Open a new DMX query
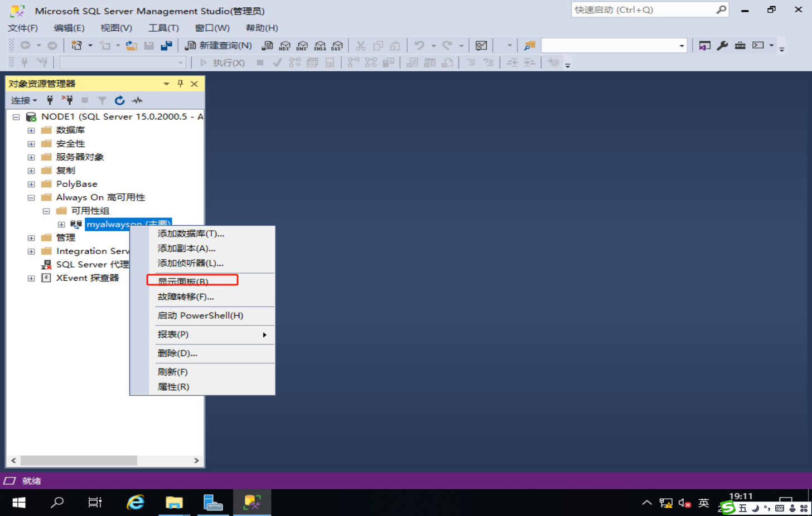 click(x=302, y=46)
